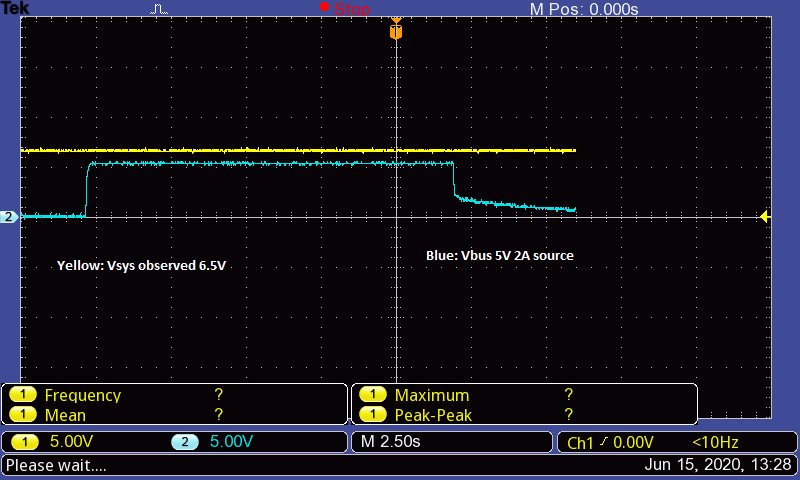Click the Frequency measurement label
Viewport: 800px width, 480px height.
[x=83, y=395]
